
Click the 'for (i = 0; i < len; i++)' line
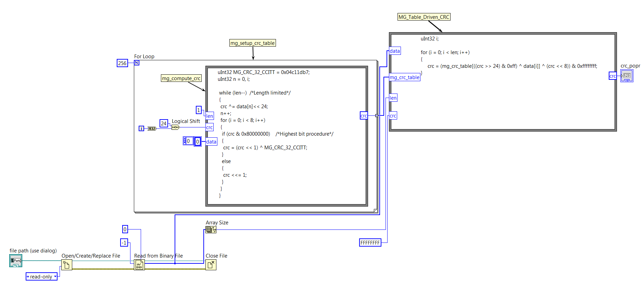445,52
